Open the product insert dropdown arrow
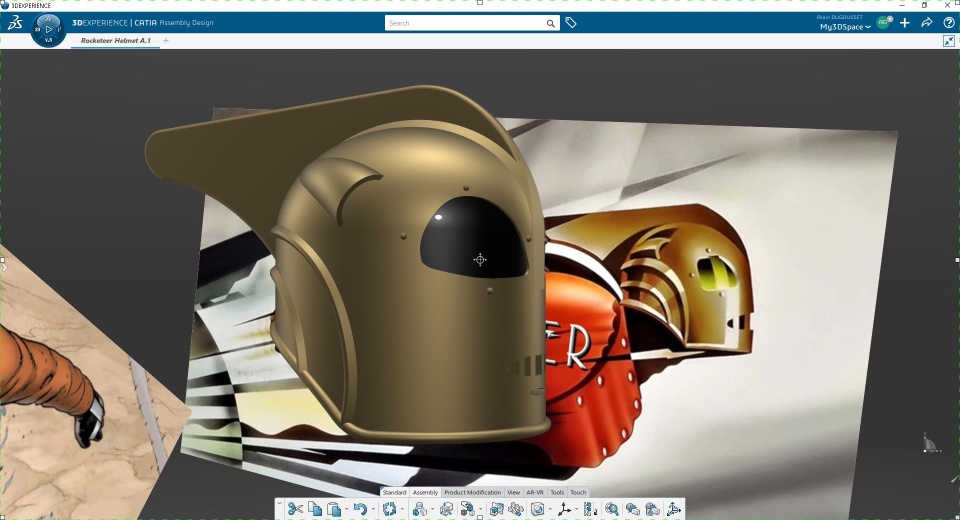This screenshot has height=520, width=960. point(432,510)
